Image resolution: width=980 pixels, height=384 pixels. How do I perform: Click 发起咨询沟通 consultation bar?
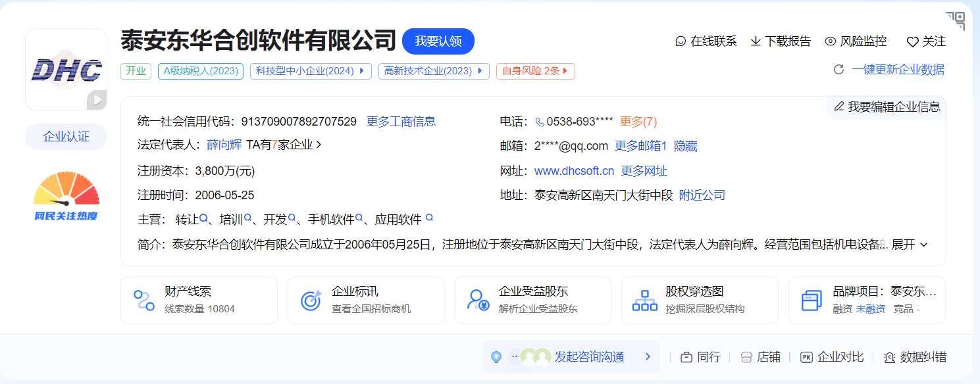tap(571, 357)
